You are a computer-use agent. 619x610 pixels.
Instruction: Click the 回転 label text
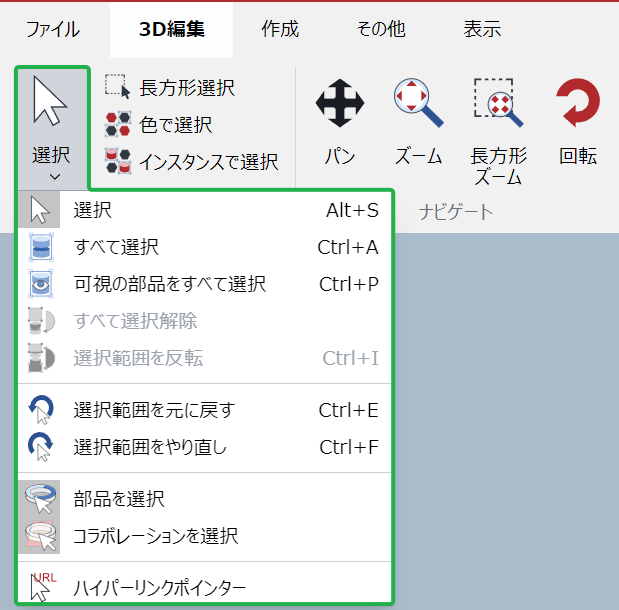[578, 156]
